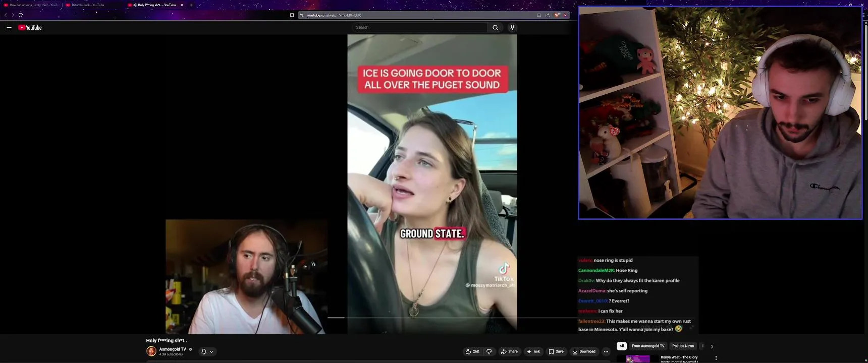Go back with browser back arrow
Viewport: 868px width, 363px height.
coord(6,15)
